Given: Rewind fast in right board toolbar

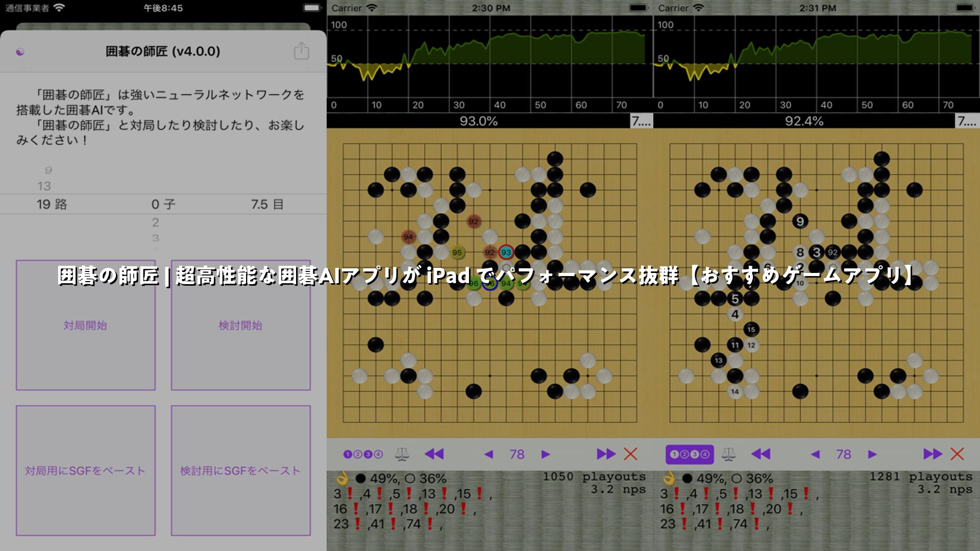Looking at the screenshot, I should (x=761, y=454).
